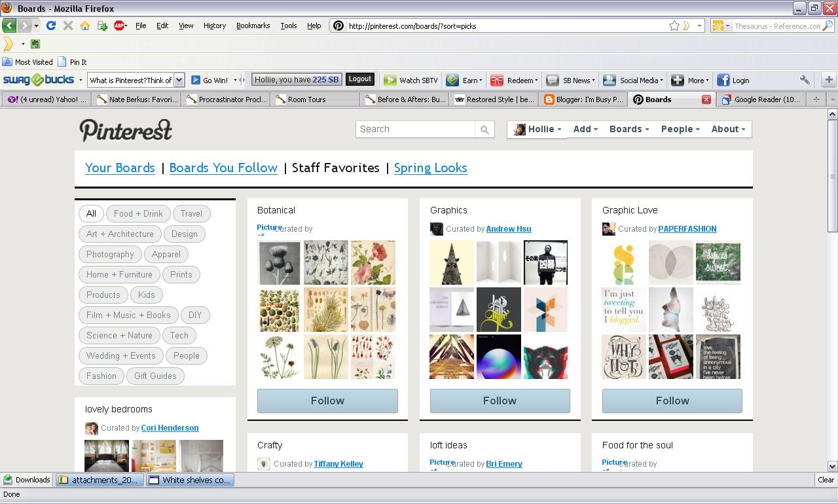Click the Pinterest site icon in address bar
Viewport: 838px width, 504px height.
338,26
